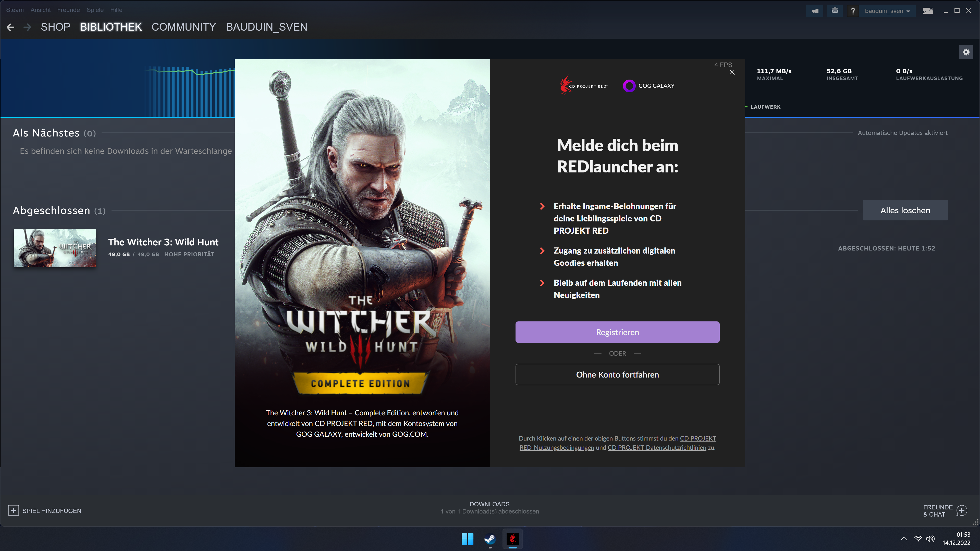Open the Steam taskbar icon
This screenshot has width=980, height=551.
[x=490, y=539]
